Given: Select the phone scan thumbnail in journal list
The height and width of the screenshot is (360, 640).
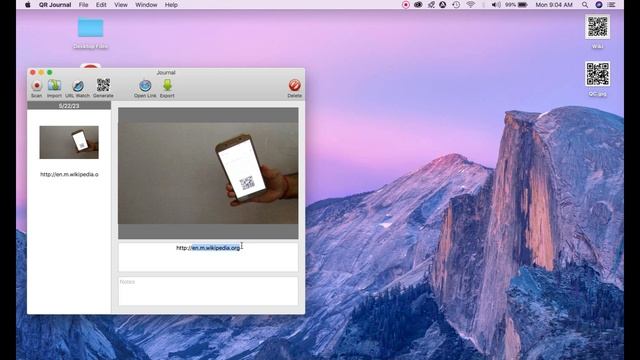Looking at the screenshot, I should click(x=69, y=142).
